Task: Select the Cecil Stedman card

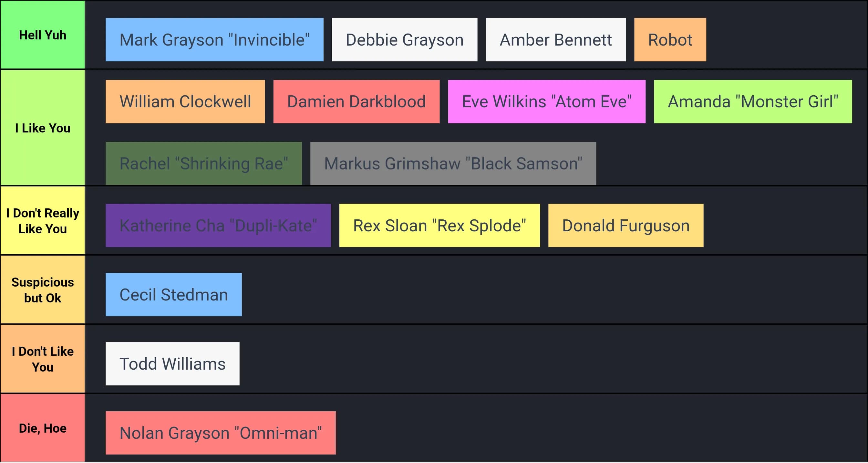Action: (173, 295)
